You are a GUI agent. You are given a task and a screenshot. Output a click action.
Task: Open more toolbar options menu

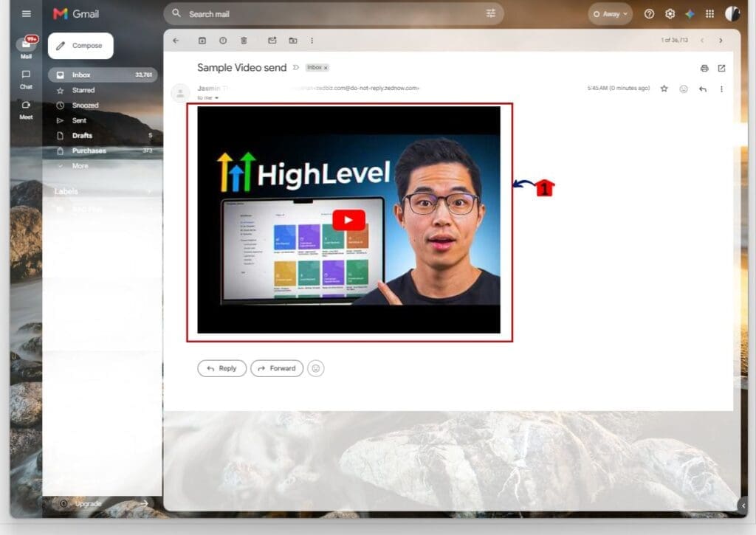[x=312, y=41]
